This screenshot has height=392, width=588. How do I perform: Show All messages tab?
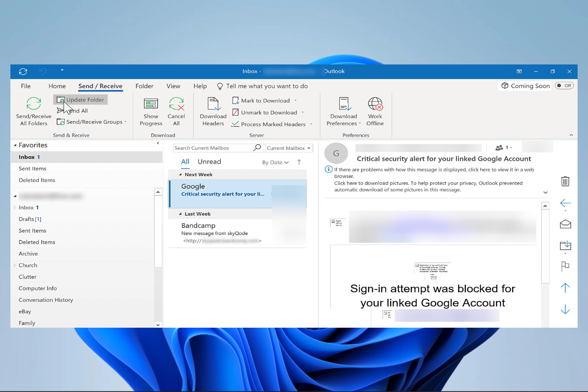click(185, 162)
